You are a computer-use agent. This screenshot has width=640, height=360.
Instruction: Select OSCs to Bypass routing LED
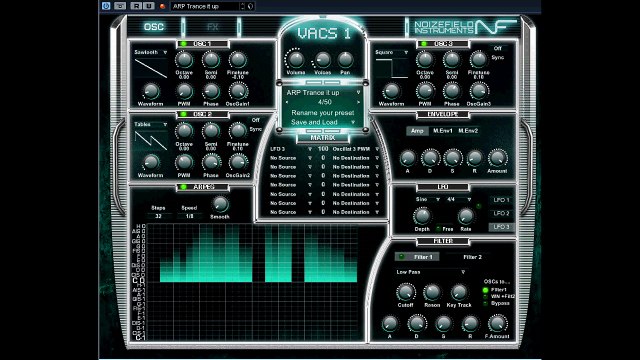[x=485, y=304]
